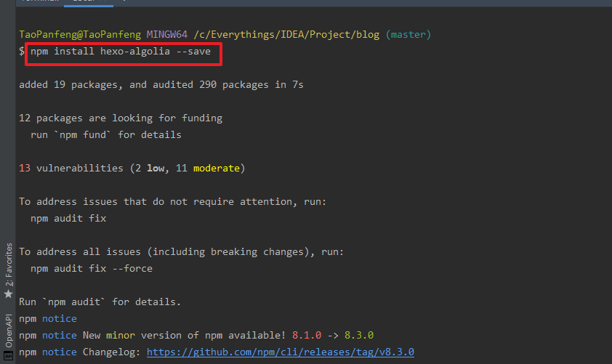Click 'added 19 packages, and audited 290 packages' line
612x364 pixels.
click(x=161, y=85)
